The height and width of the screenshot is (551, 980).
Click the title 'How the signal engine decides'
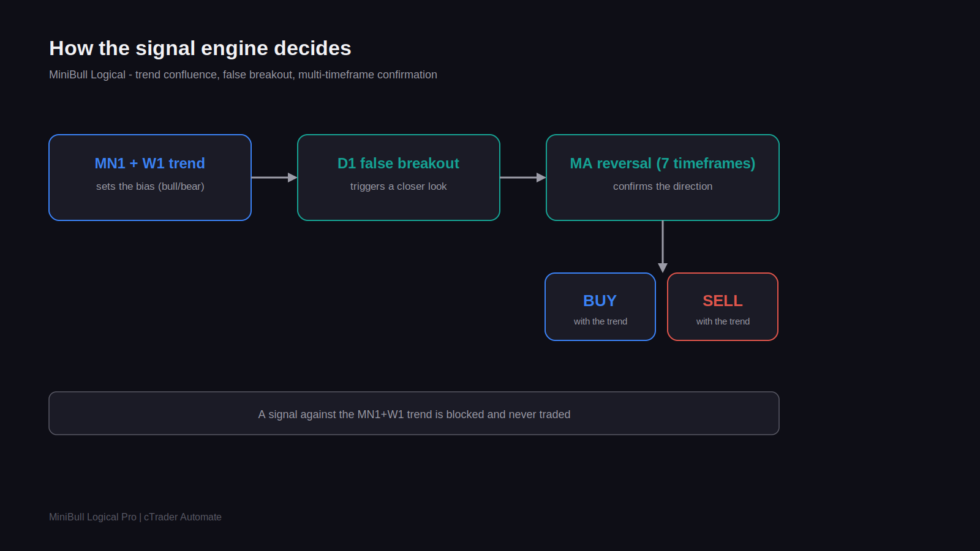pyautogui.click(x=200, y=48)
